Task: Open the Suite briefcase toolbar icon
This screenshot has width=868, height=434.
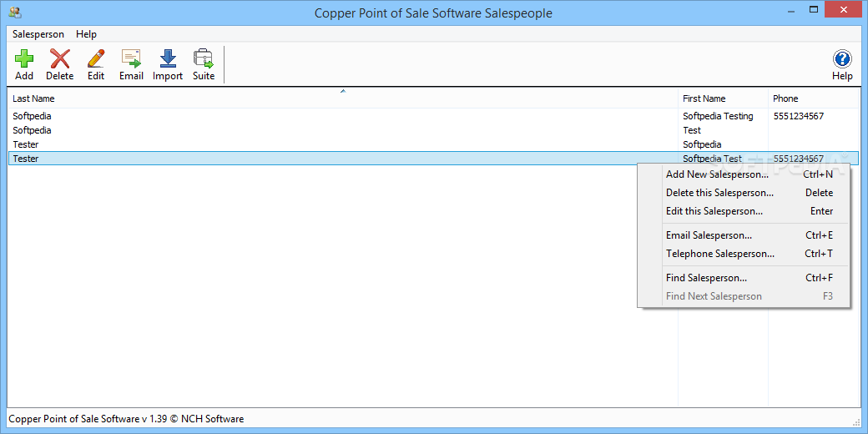Action: 203,65
